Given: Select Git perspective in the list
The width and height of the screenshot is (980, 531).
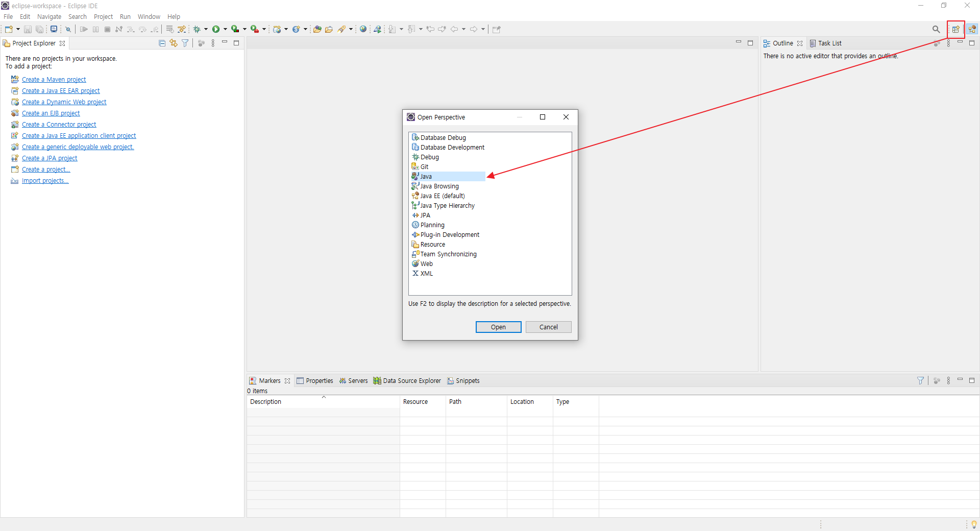Looking at the screenshot, I should point(420,167).
